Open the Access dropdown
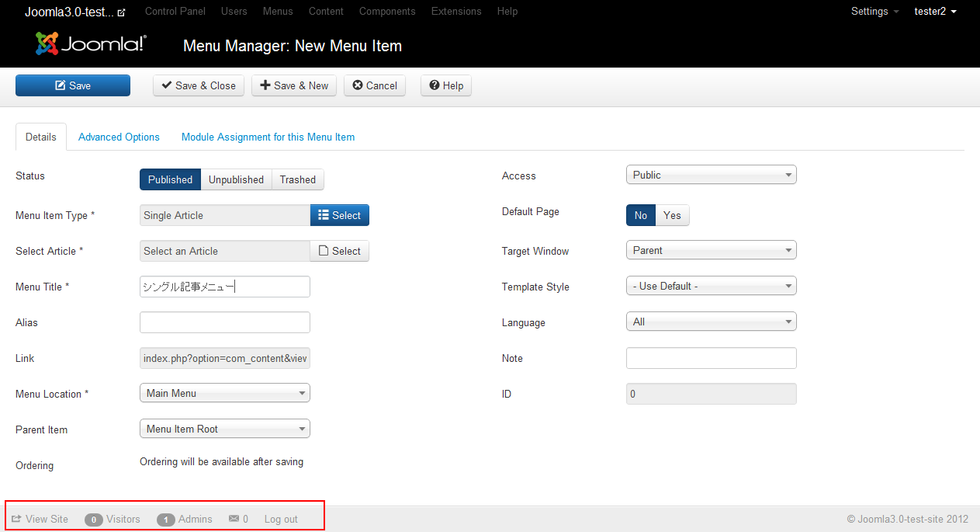 coord(711,175)
